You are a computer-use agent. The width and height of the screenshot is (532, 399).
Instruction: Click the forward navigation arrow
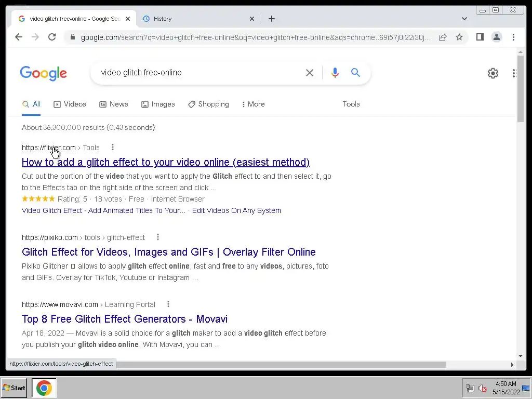35,37
